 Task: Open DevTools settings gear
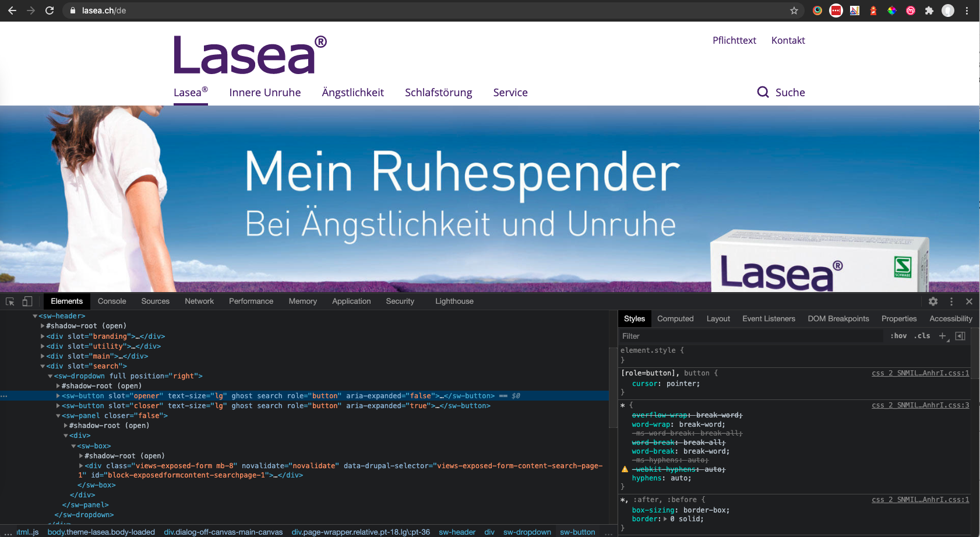click(x=933, y=301)
